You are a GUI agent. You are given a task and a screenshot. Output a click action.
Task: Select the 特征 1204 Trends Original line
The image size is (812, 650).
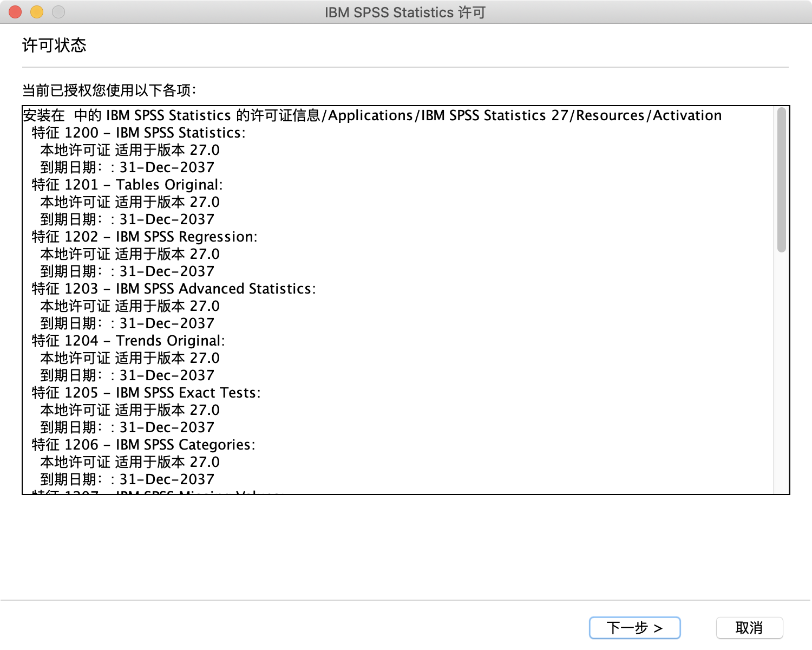click(128, 341)
